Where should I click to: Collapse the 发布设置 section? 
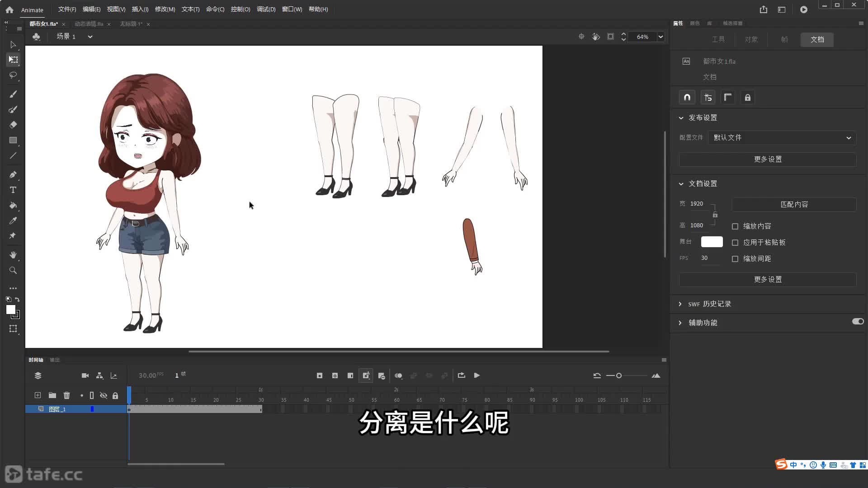681,118
